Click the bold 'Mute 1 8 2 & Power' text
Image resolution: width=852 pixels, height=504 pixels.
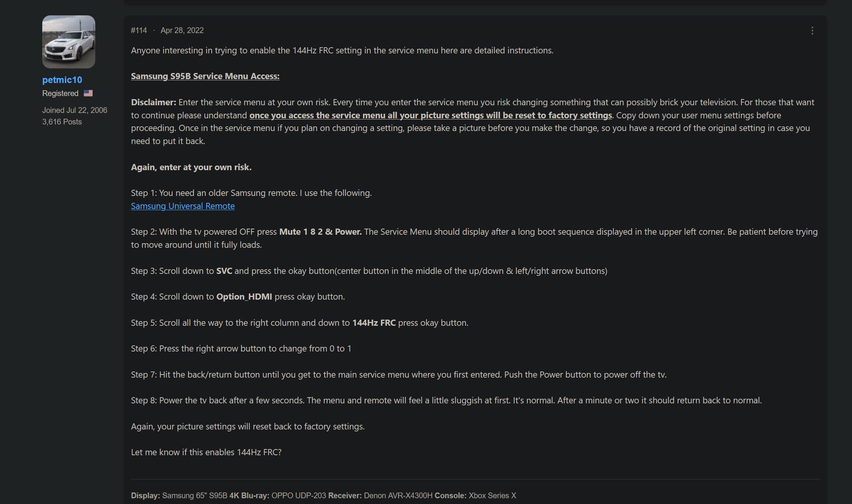tap(320, 232)
